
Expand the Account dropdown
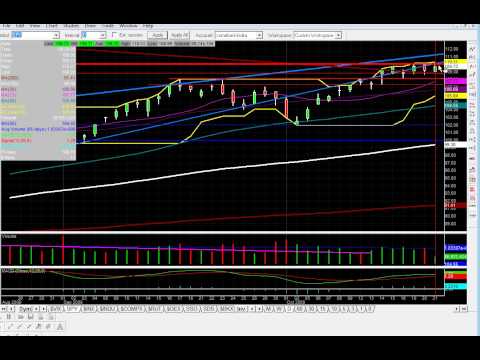pos(259,35)
